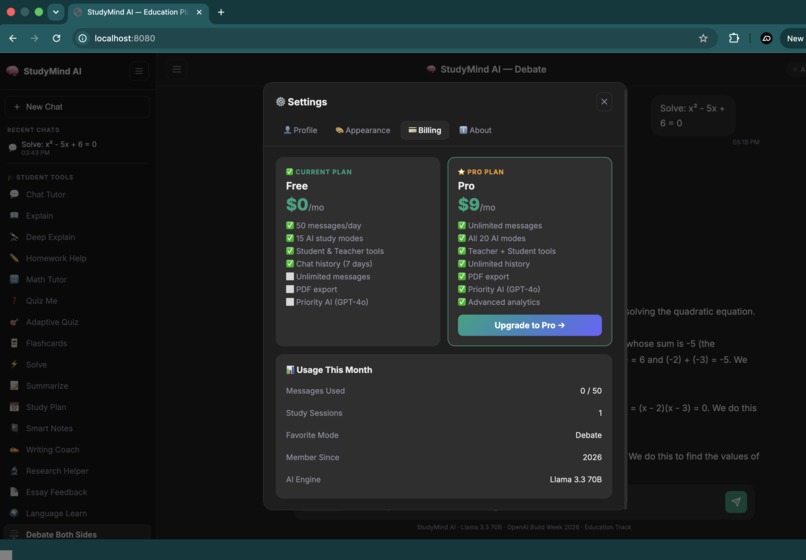Select the Billing tab

(x=425, y=130)
